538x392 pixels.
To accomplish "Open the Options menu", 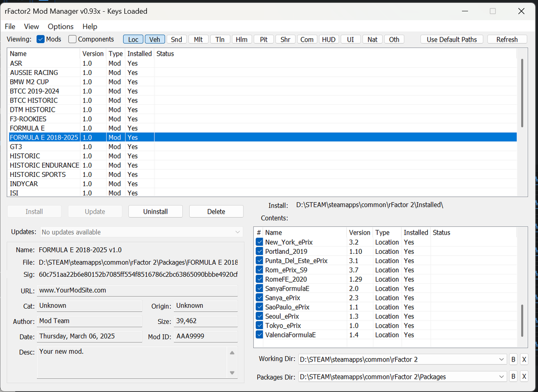I will (60, 26).
